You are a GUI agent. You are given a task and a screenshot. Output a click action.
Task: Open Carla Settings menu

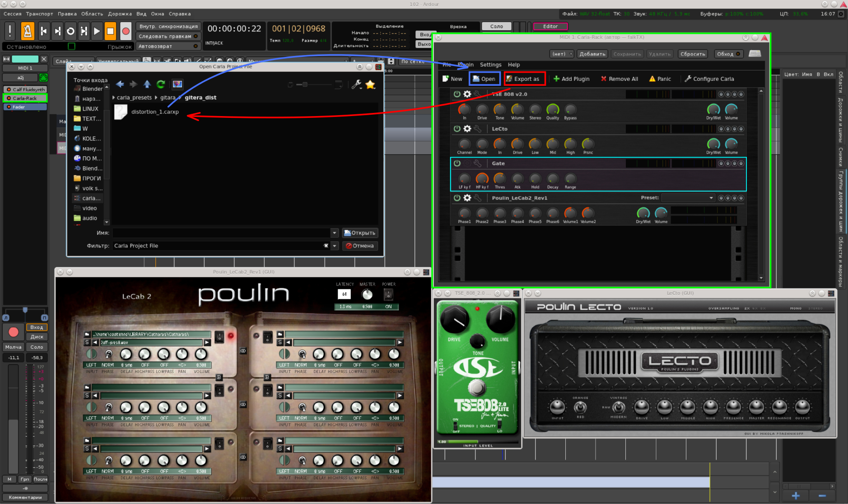(490, 65)
